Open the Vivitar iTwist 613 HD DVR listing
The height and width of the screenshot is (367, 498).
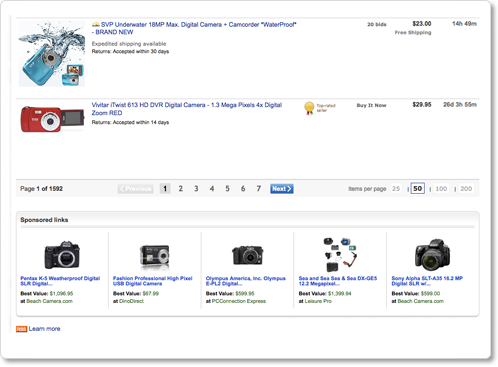pyautogui.click(x=187, y=109)
